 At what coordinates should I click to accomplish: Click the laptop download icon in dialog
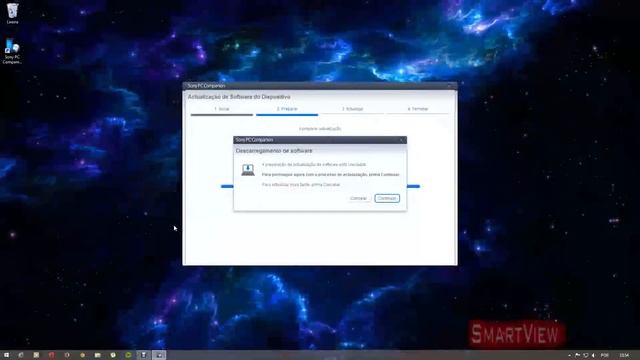tap(248, 170)
